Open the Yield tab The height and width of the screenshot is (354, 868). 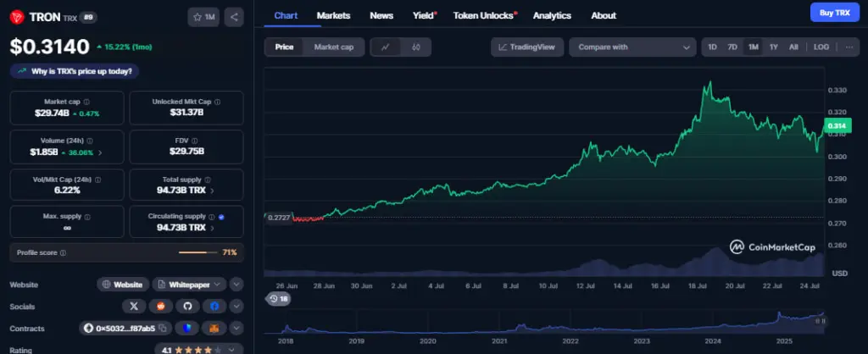pyautogui.click(x=424, y=15)
